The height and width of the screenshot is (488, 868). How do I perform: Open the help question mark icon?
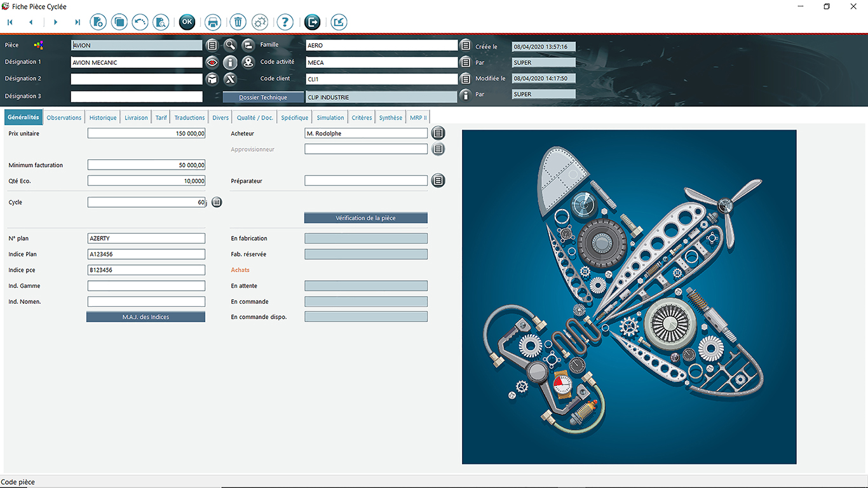pyautogui.click(x=285, y=22)
